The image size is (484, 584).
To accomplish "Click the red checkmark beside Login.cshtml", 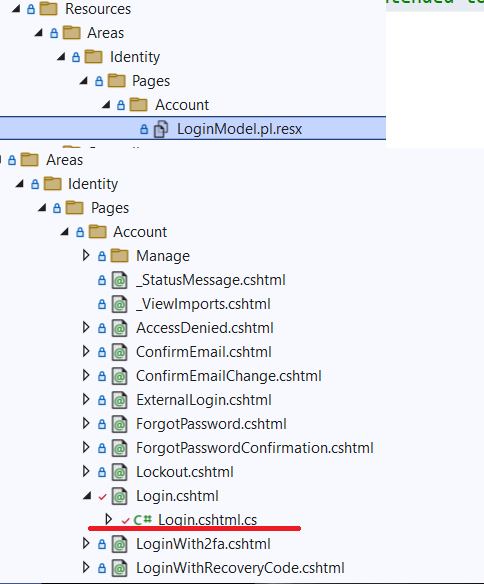I will [102, 496].
